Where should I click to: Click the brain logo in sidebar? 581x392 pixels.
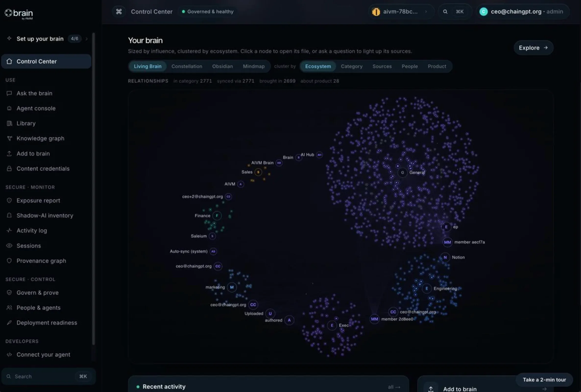19,14
